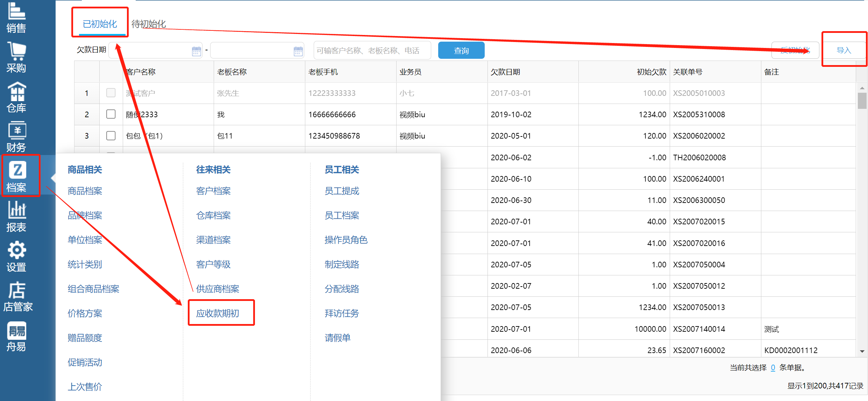Sort by 老板名称 column header

pos(259,72)
